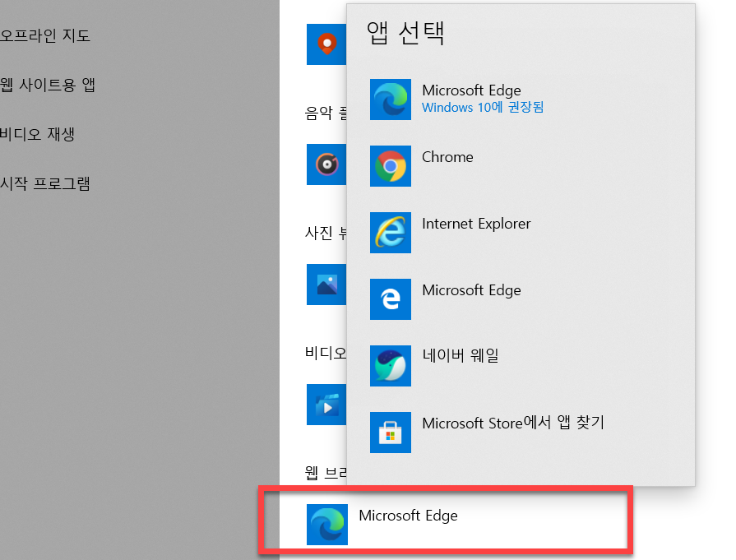The width and height of the screenshot is (736, 560).
Task: Click the current default 'Microsoft Edge' button text
Action: pyautogui.click(x=408, y=516)
